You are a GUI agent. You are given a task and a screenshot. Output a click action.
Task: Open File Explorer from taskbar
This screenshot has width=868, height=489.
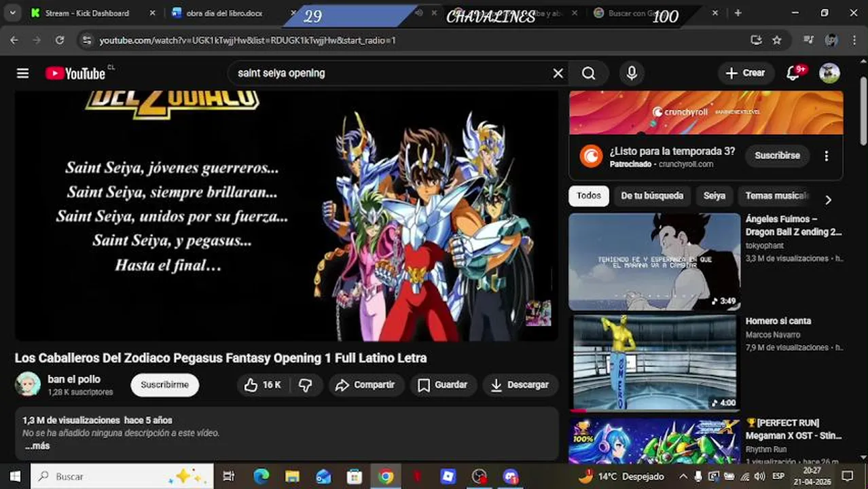coord(292,477)
